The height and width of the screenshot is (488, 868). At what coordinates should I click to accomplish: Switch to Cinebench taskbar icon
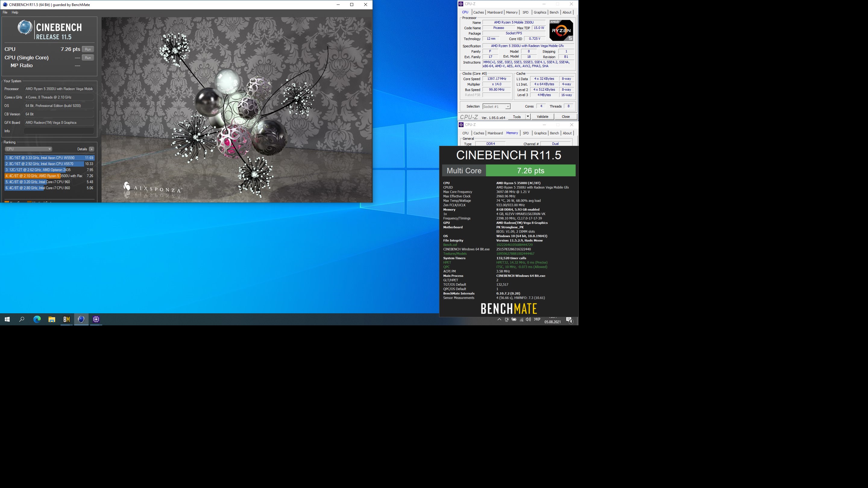[x=81, y=319]
